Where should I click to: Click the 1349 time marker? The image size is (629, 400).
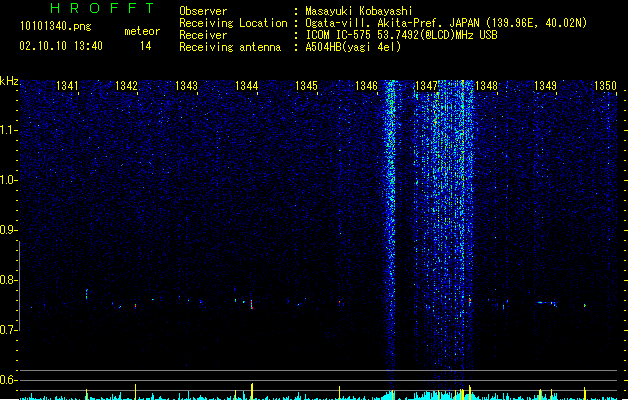tap(546, 86)
